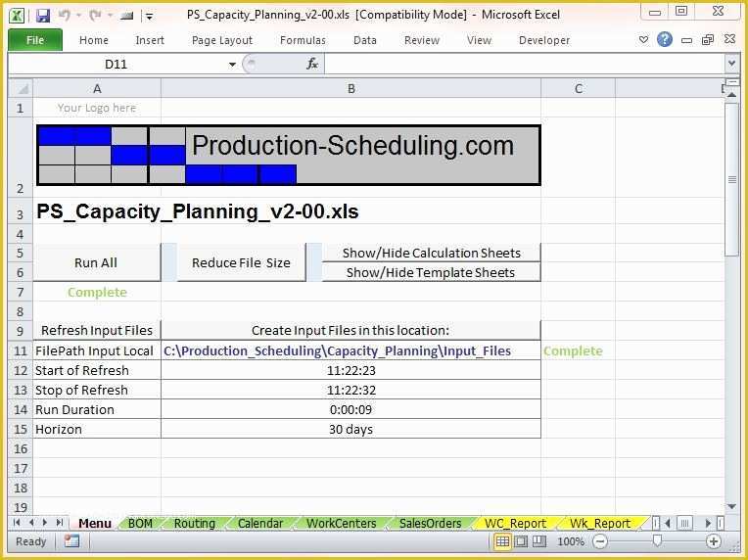Zoom in with the plus button
Screen dimensions: 748x560
pos(714,541)
